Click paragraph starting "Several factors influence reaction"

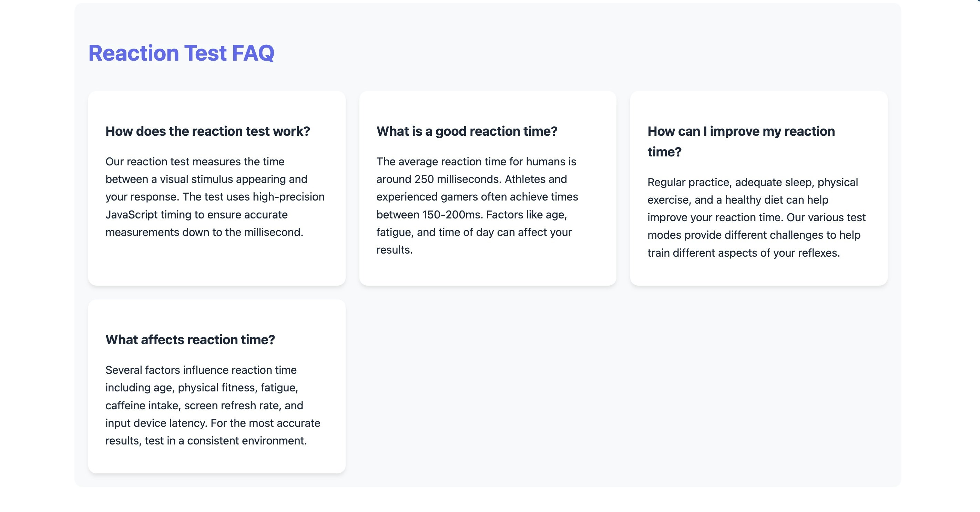(213, 406)
